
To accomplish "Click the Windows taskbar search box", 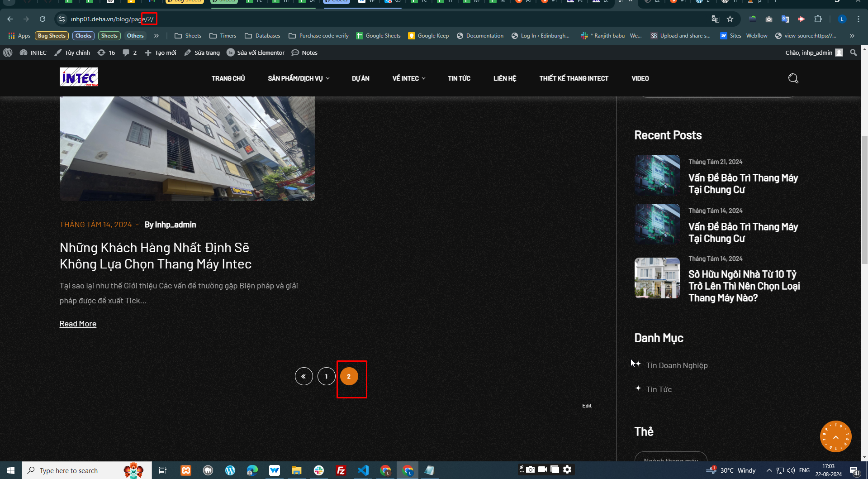I will 86,470.
